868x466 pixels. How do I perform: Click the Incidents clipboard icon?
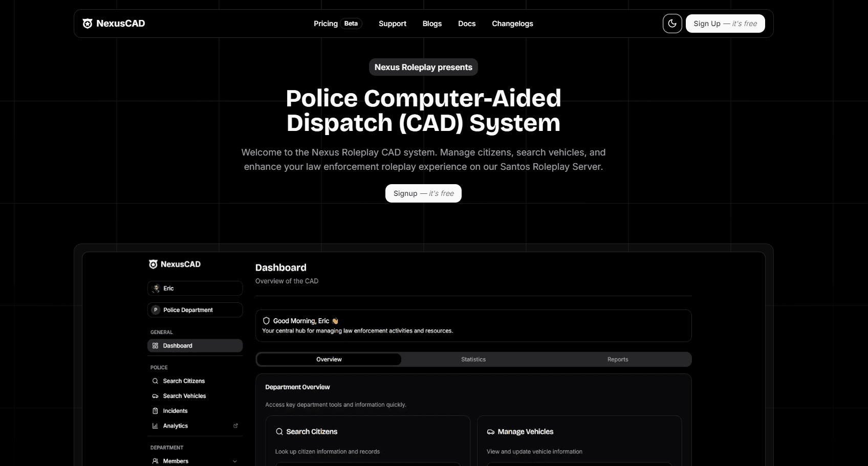tap(155, 411)
